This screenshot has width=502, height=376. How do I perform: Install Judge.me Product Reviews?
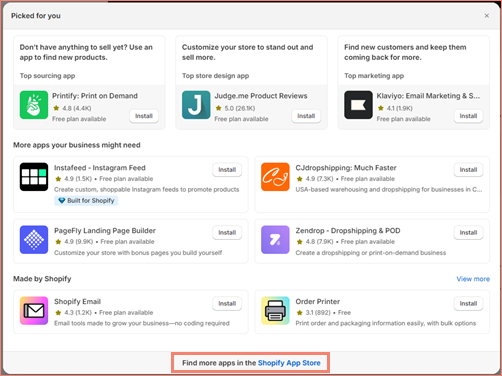tap(306, 116)
